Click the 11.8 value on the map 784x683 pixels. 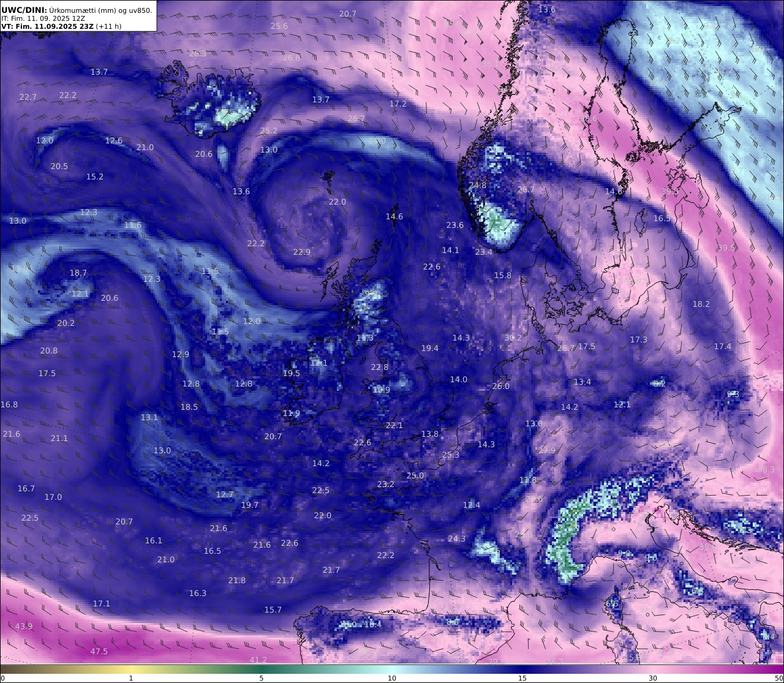click(x=528, y=480)
